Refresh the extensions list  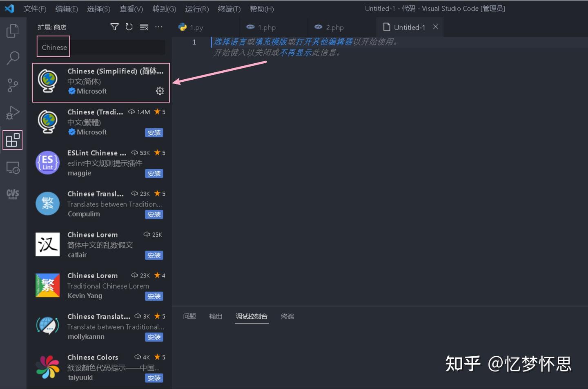point(129,27)
